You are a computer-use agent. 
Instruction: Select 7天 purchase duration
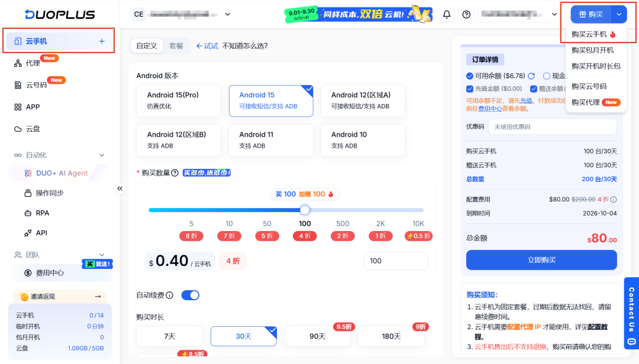(170, 336)
